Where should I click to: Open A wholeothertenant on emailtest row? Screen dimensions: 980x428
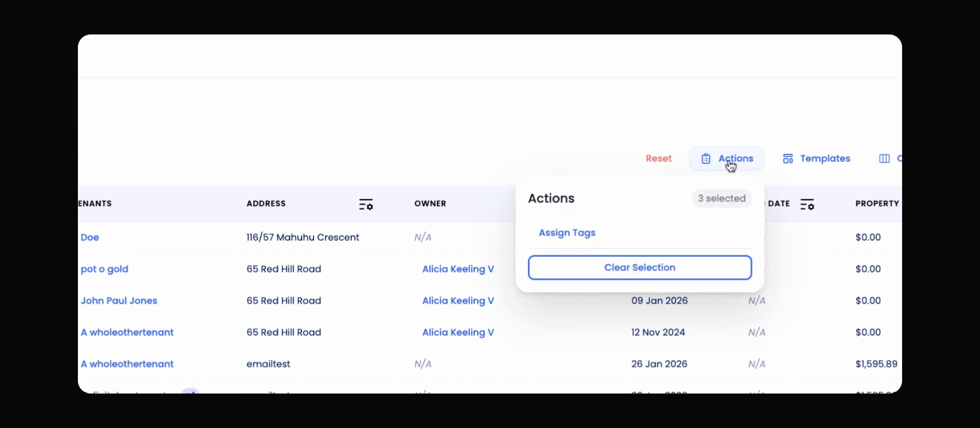tap(127, 364)
